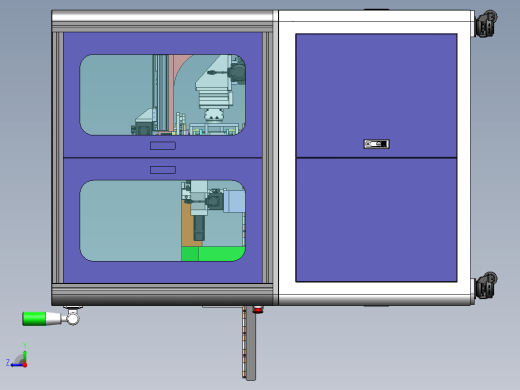The width and height of the screenshot is (520, 390).
Task: Select the bottom-right caster wheel
Action: [486, 285]
